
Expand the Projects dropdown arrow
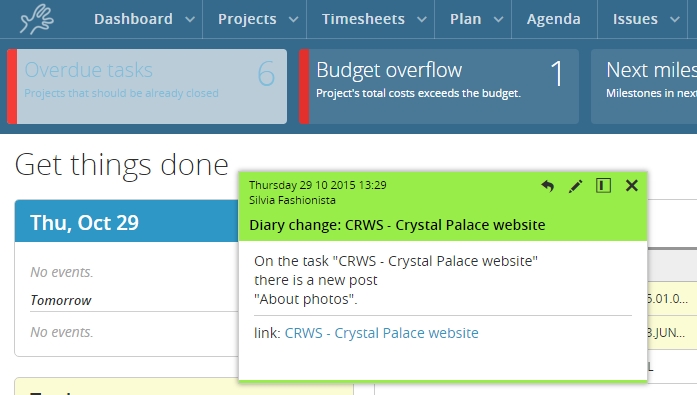[293, 20]
